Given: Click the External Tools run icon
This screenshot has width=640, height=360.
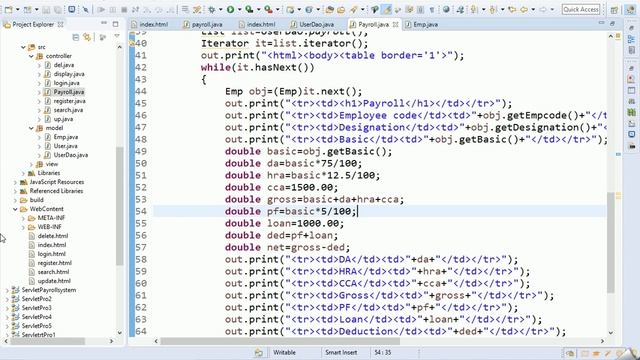Looking at the screenshot, I should point(268,9).
